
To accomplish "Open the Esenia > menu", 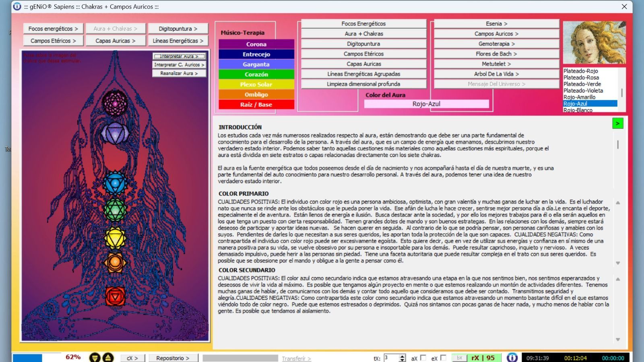I will (496, 24).
